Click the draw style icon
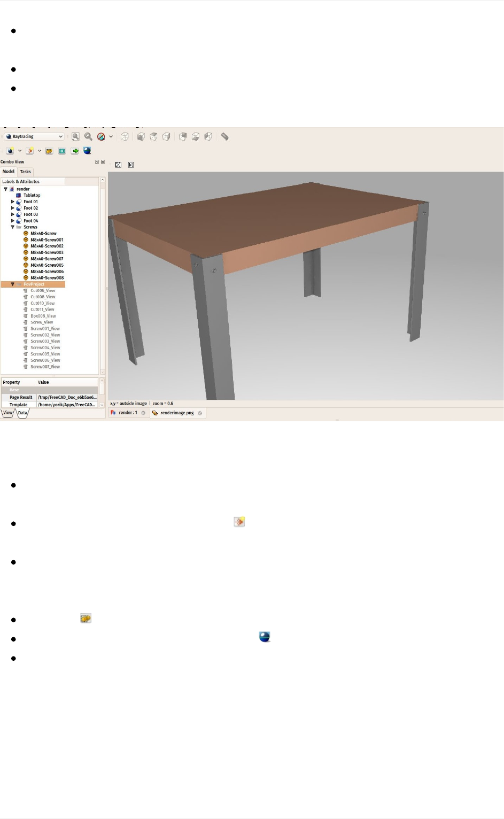Viewport: 504px width, 819px height. 101,137
